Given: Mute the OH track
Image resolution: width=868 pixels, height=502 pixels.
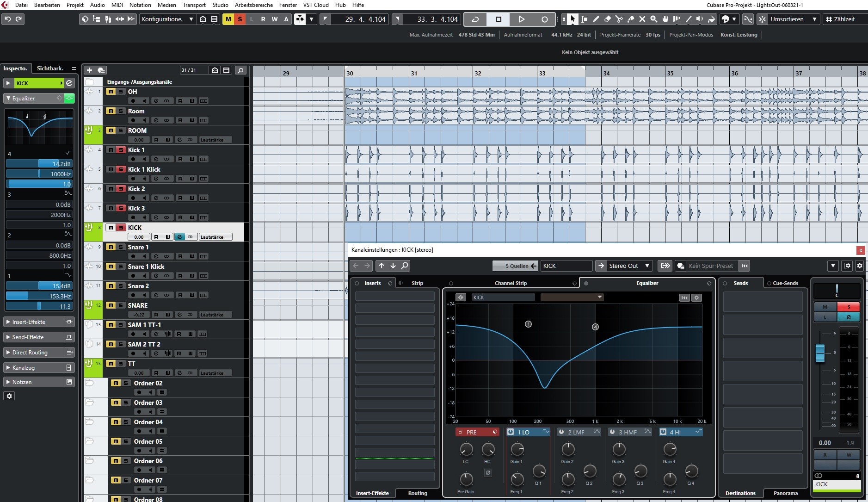Looking at the screenshot, I should [111, 92].
